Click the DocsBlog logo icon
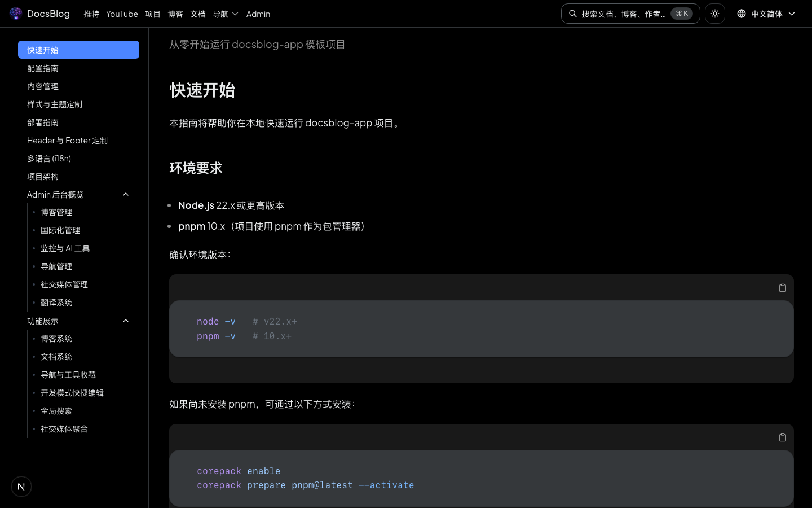The width and height of the screenshot is (812, 508). (x=16, y=14)
